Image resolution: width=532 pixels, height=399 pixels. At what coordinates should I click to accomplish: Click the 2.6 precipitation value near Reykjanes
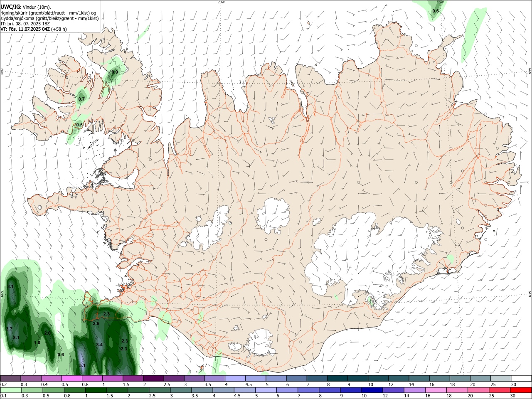[x=96, y=323]
